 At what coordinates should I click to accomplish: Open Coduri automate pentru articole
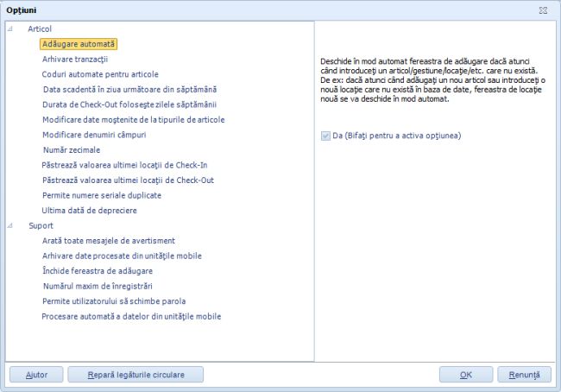[100, 74]
